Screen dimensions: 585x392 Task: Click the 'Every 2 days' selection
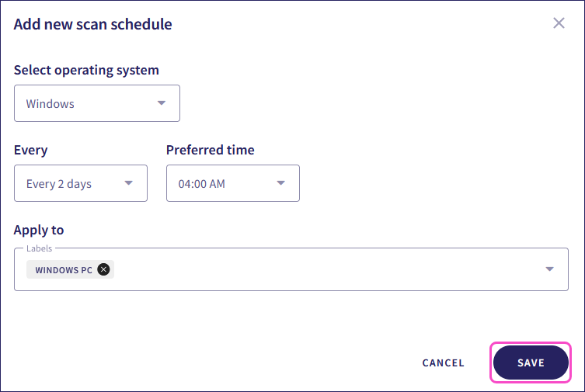coord(59,184)
